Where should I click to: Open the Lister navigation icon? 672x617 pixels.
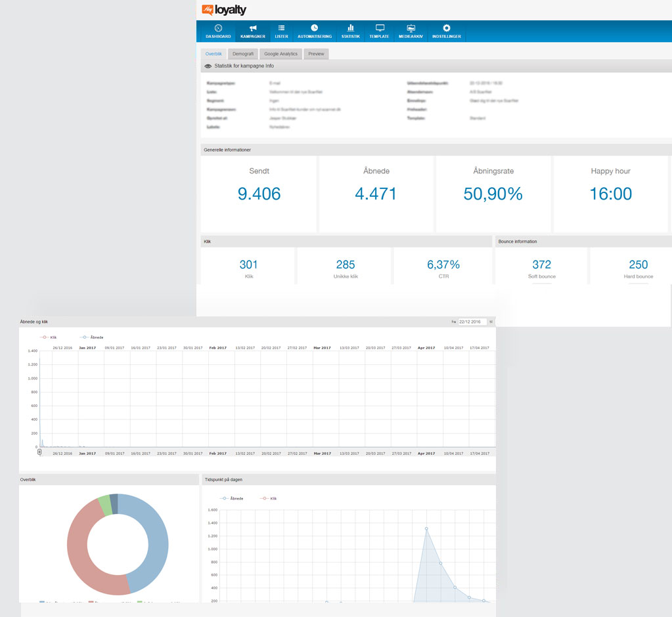(x=281, y=28)
